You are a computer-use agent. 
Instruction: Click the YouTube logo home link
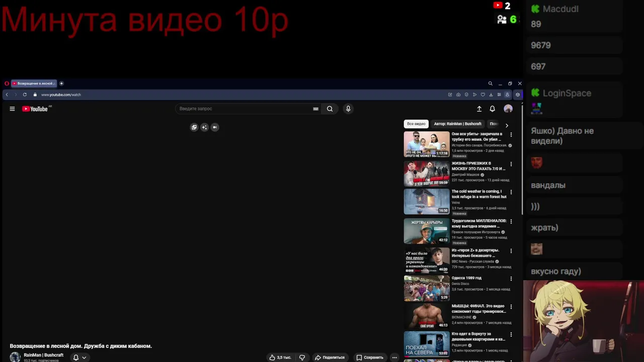pyautogui.click(x=35, y=109)
